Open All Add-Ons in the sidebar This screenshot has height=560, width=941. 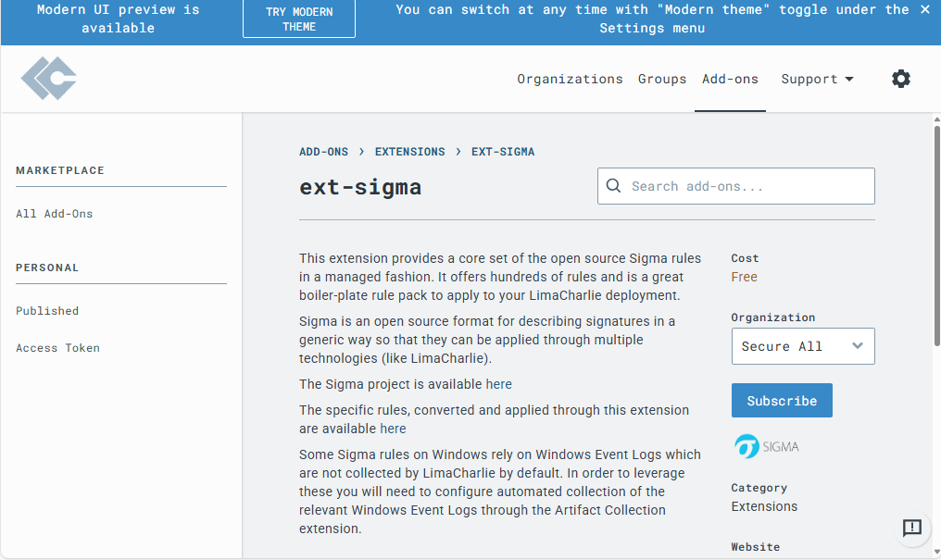click(x=54, y=214)
